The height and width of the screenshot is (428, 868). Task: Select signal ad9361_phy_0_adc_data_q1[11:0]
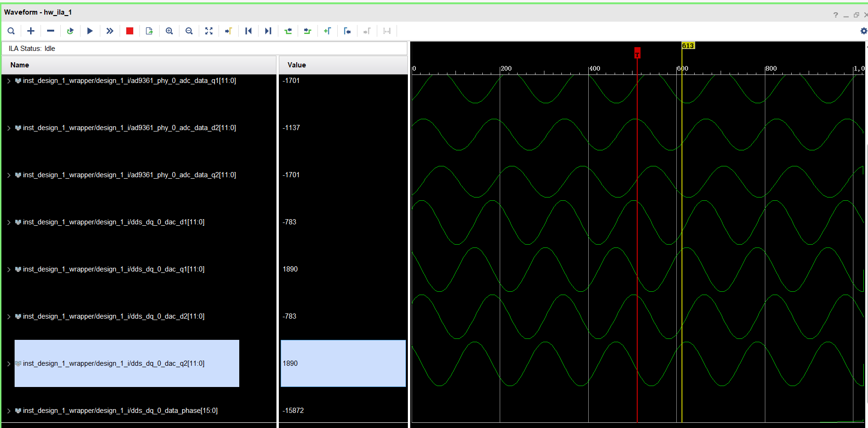coord(130,81)
